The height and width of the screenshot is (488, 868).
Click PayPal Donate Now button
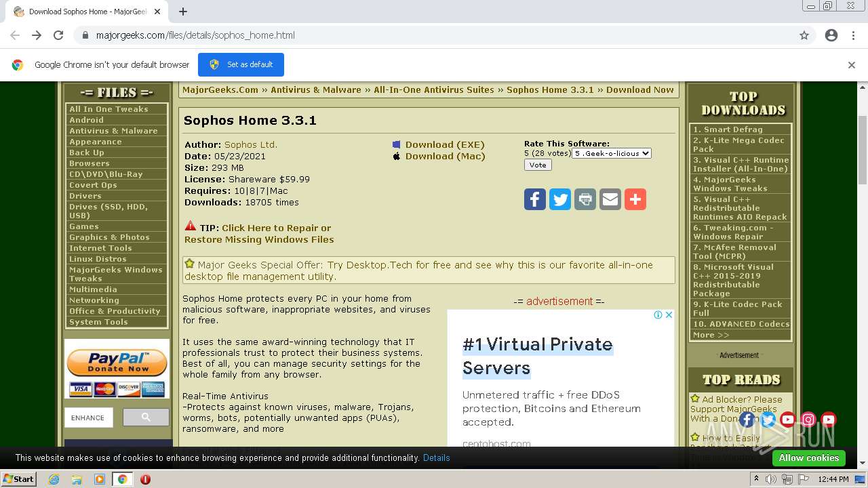(117, 363)
